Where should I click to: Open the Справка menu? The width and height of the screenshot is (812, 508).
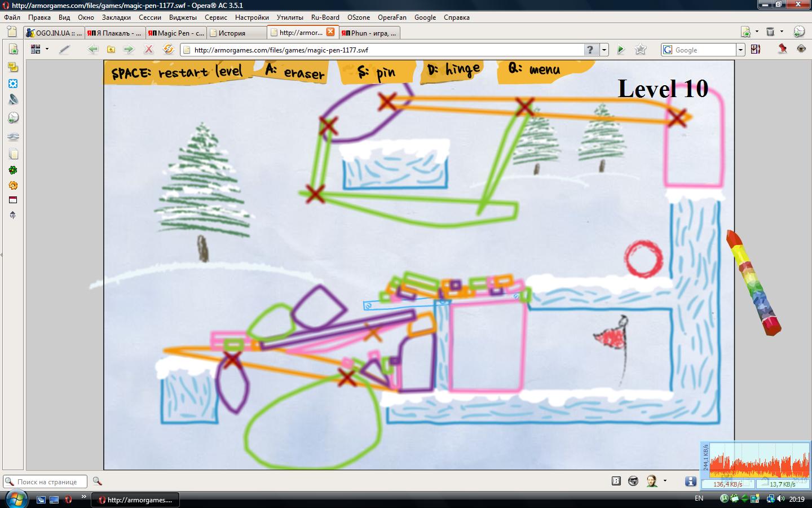[457, 17]
